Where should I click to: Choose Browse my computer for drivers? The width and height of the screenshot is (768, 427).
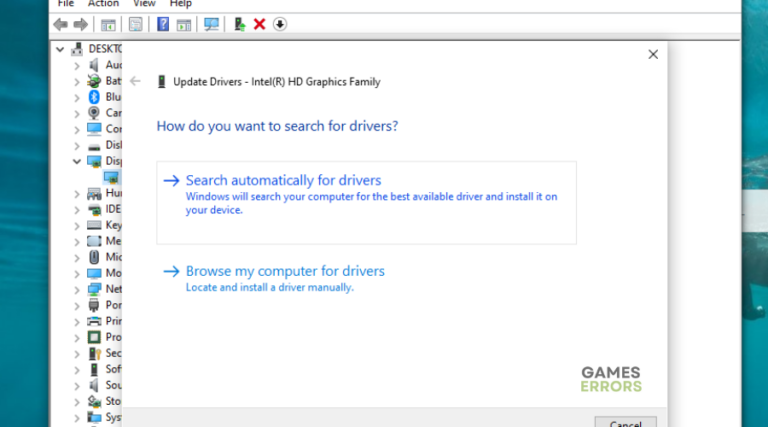pyautogui.click(x=285, y=271)
